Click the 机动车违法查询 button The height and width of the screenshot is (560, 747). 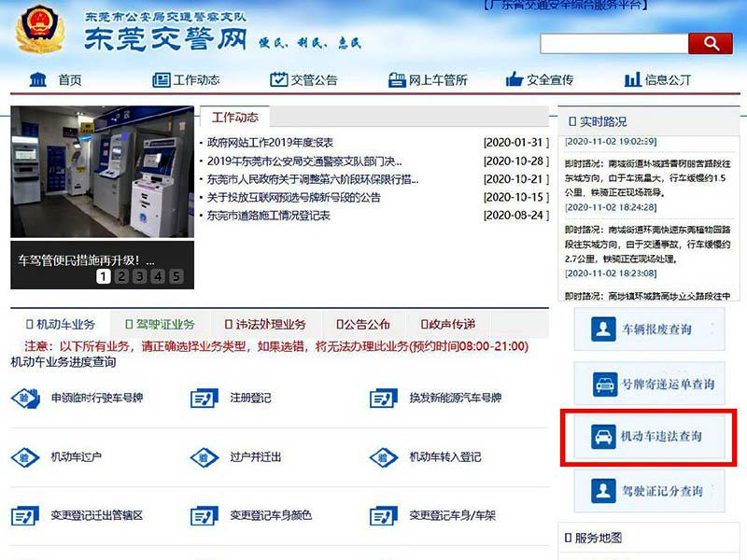click(x=647, y=436)
